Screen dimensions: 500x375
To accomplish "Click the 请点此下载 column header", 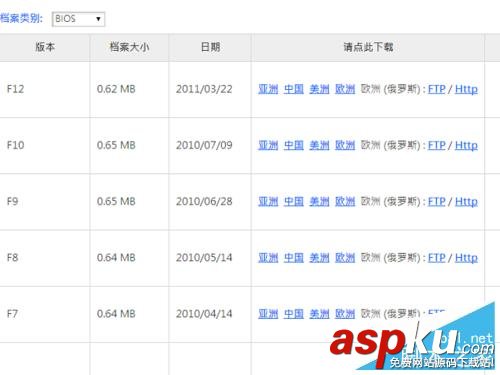I will coord(368,47).
